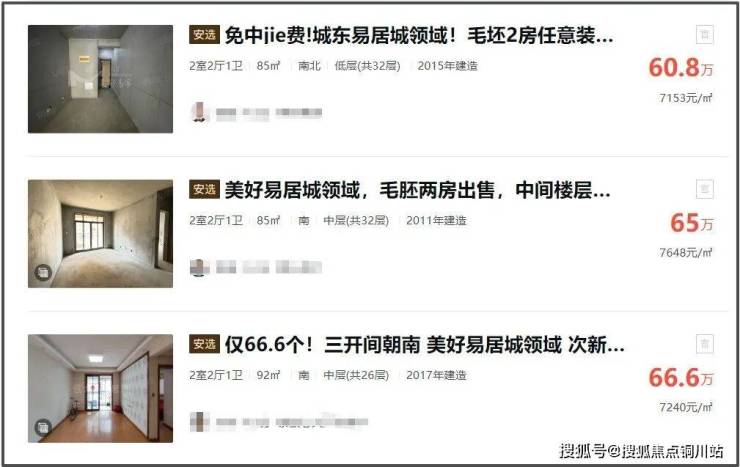Image resolution: width=740 pixels, height=467 pixels.
Task: Click the first listing's agent avatar
Action: (x=200, y=112)
